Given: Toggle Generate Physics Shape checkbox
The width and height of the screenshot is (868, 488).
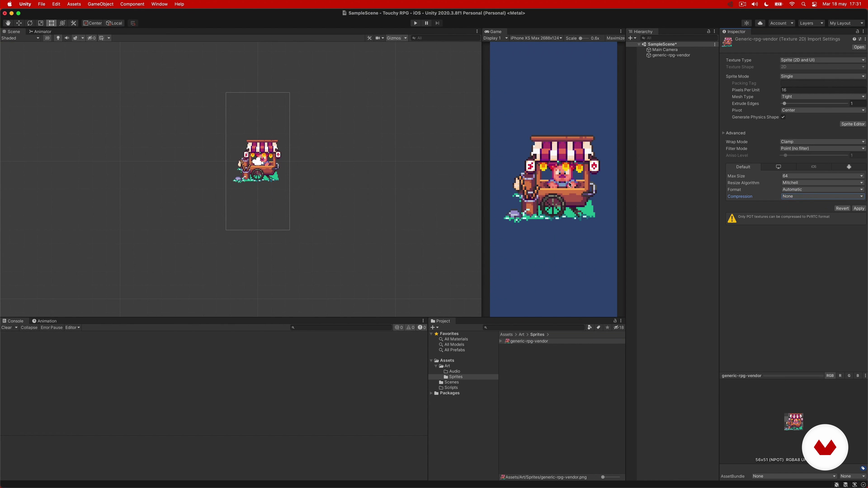Looking at the screenshot, I should [x=783, y=117].
